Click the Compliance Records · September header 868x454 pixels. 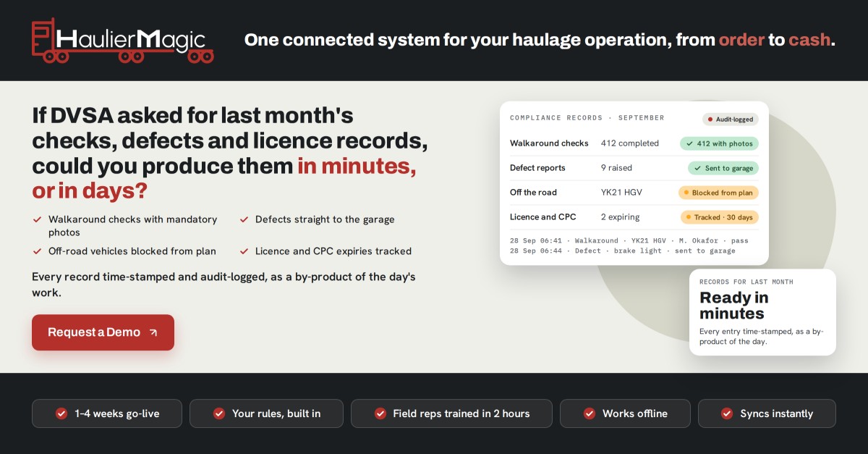click(x=587, y=118)
